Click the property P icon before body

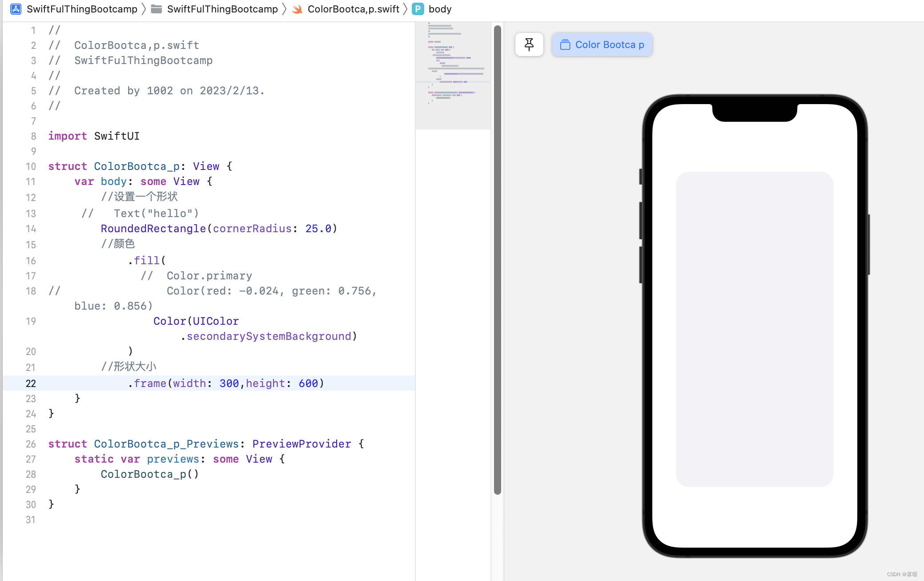pyautogui.click(x=418, y=9)
